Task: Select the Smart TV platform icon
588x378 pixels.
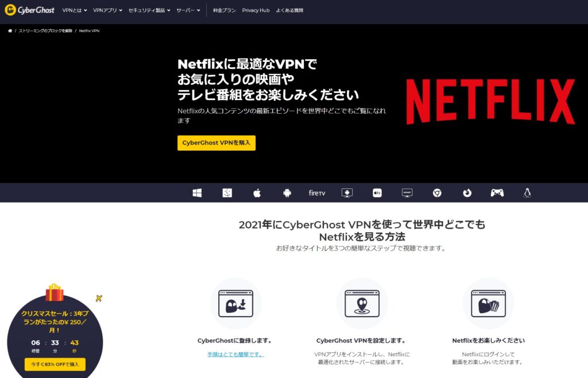Action: click(x=407, y=192)
